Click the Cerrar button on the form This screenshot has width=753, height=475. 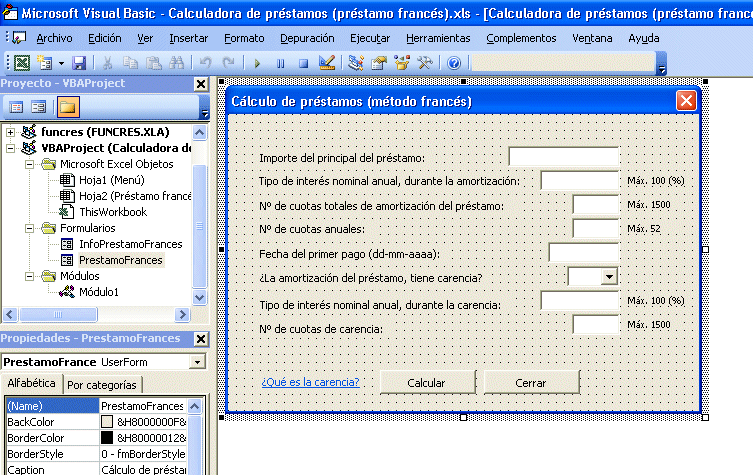tap(532, 383)
